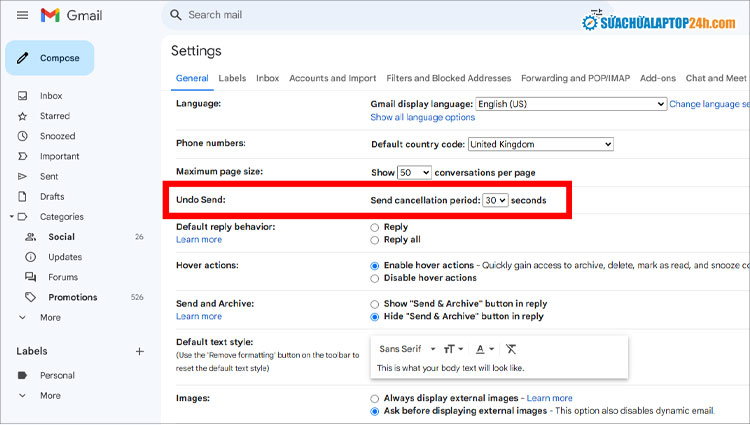Click the plus icon to create label
750x425 pixels.
click(140, 351)
